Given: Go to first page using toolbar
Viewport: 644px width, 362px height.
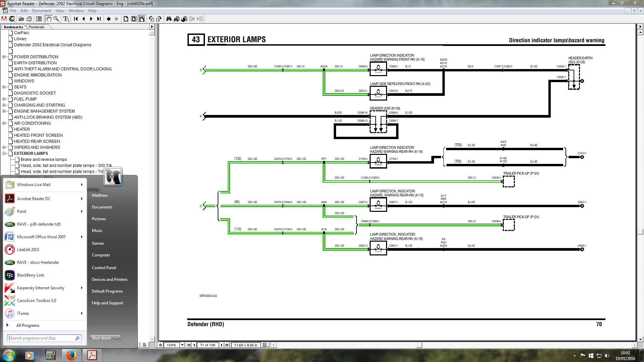Looking at the screenshot, I should pos(76,19).
